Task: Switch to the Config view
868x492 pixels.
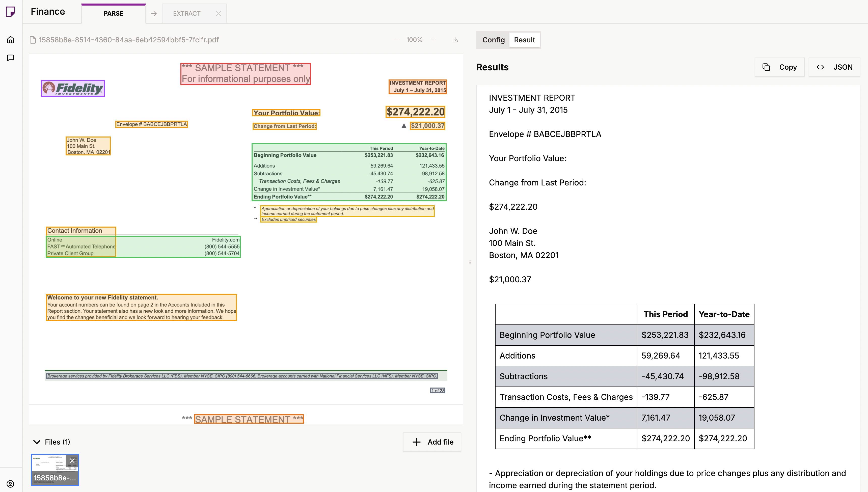Action: pos(493,40)
